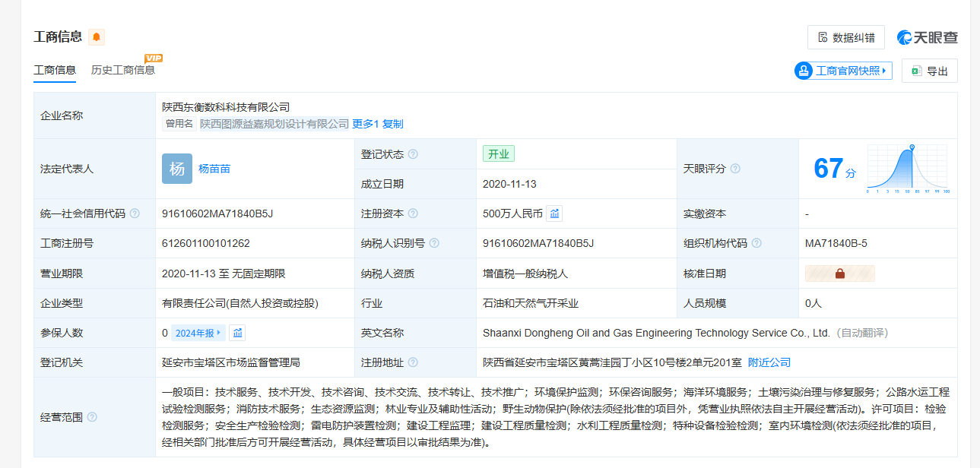This screenshot has width=980, height=468.
Task: Click the English company name text
Action: tap(656, 333)
